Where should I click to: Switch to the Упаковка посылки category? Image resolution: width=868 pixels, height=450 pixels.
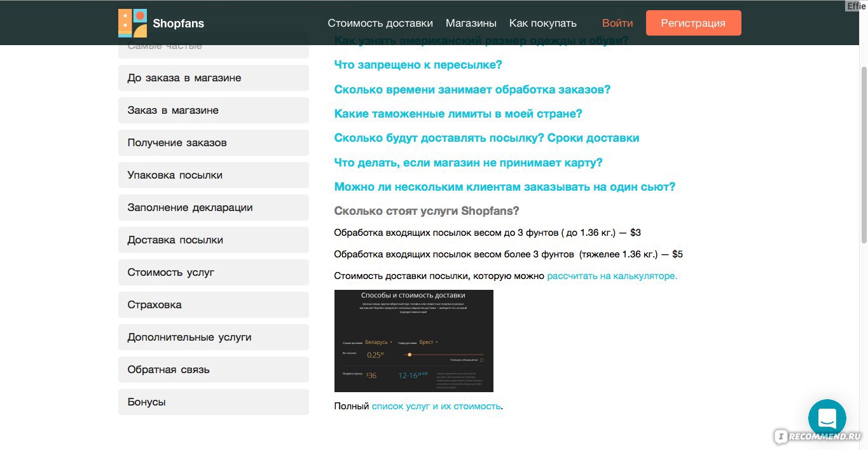214,175
